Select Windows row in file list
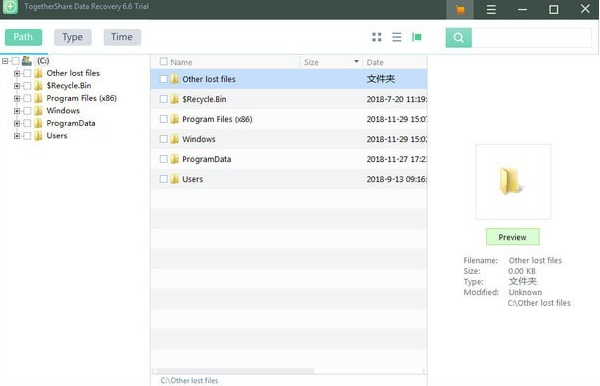 tap(289, 139)
